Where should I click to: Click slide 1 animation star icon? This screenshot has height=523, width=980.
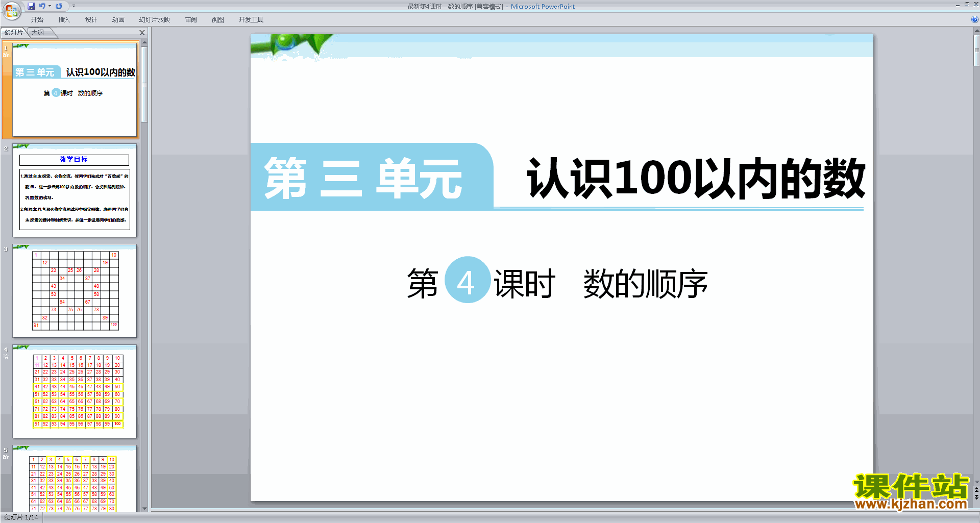coord(6,55)
